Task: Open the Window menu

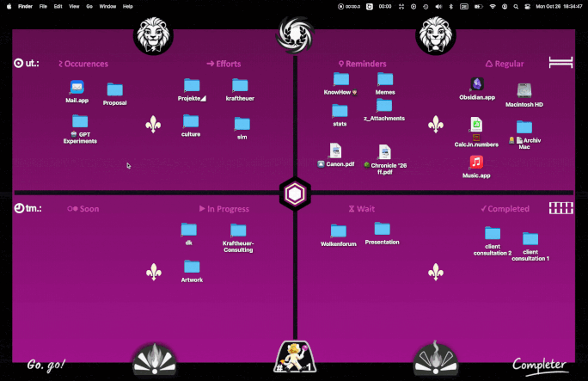Action: [107, 6]
